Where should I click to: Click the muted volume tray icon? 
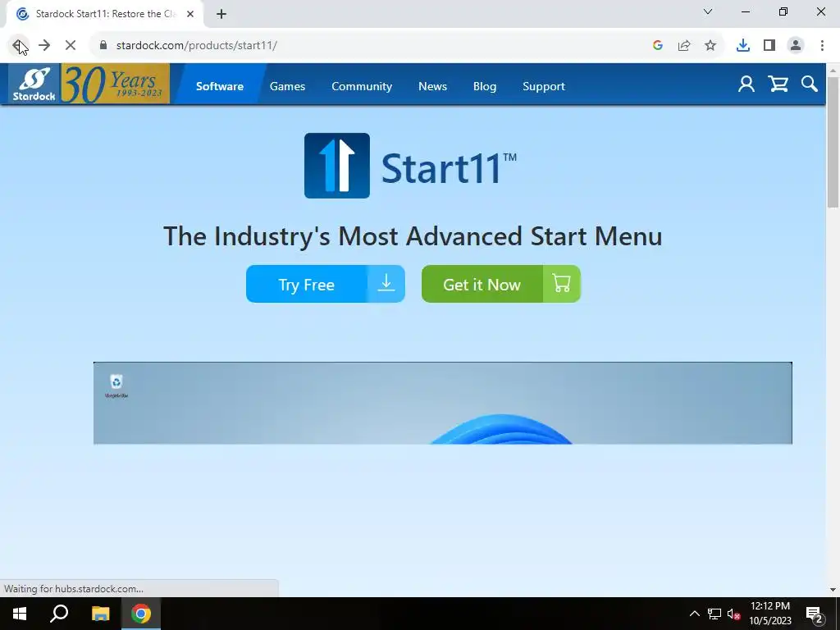click(734, 614)
